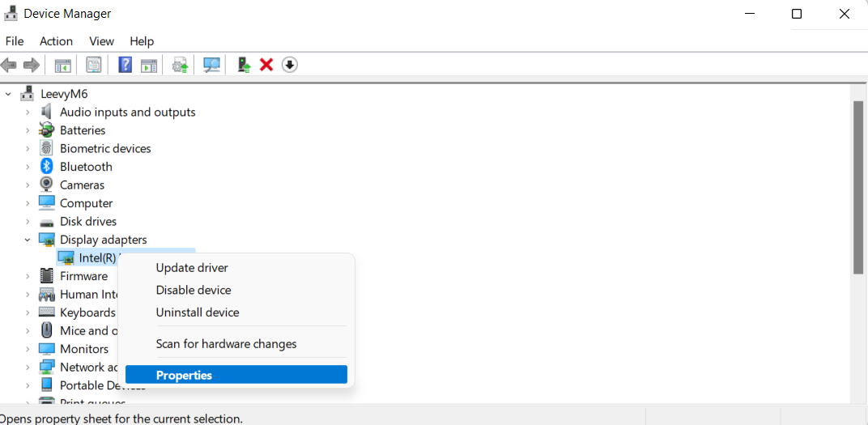The width and height of the screenshot is (868, 425).
Task: Click the vertical scrollbar thumb
Action: (858, 187)
